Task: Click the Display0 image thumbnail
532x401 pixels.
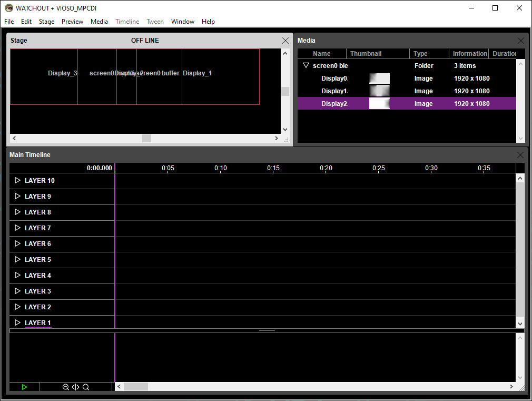Action: coord(379,79)
